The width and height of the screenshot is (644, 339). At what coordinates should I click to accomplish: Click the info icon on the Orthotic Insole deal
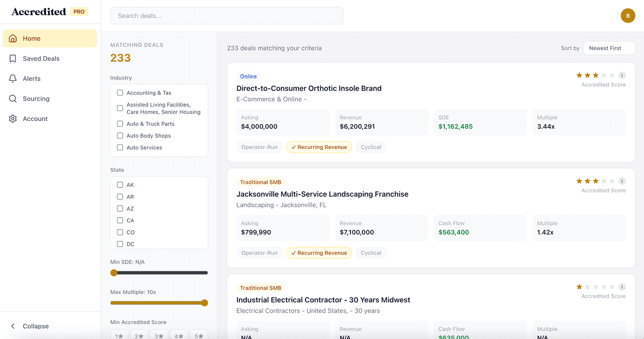622,76
